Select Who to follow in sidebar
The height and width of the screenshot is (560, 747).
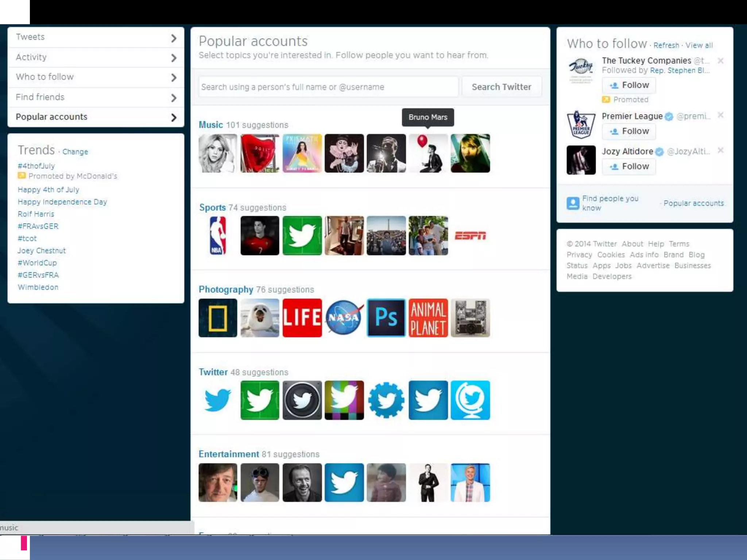click(x=96, y=77)
